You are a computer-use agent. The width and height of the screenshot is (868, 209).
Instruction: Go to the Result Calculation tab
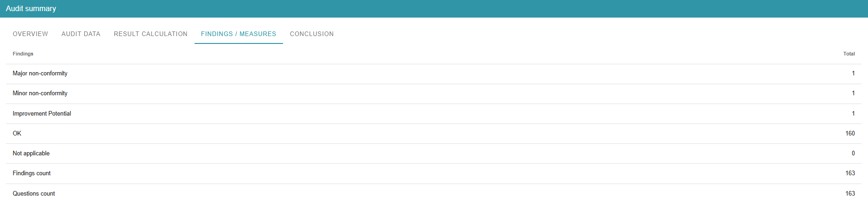[x=151, y=34]
